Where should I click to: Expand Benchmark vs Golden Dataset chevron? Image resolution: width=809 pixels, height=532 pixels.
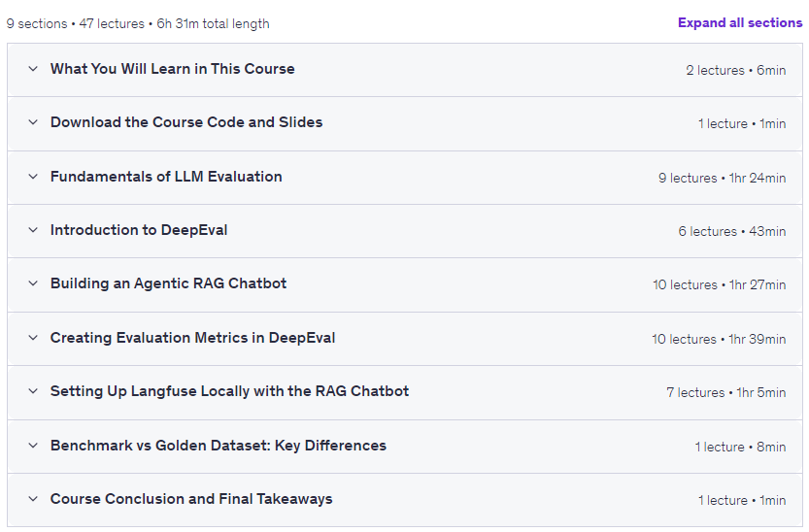(33, 446)
